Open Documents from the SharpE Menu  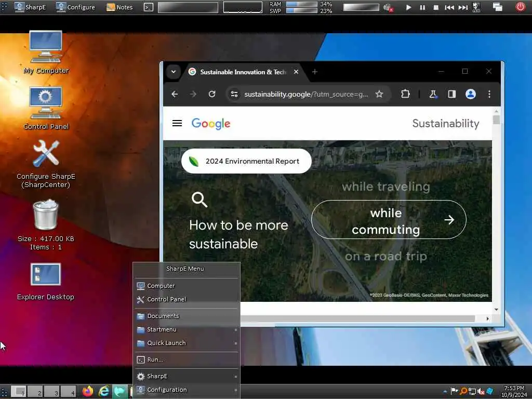187,316
